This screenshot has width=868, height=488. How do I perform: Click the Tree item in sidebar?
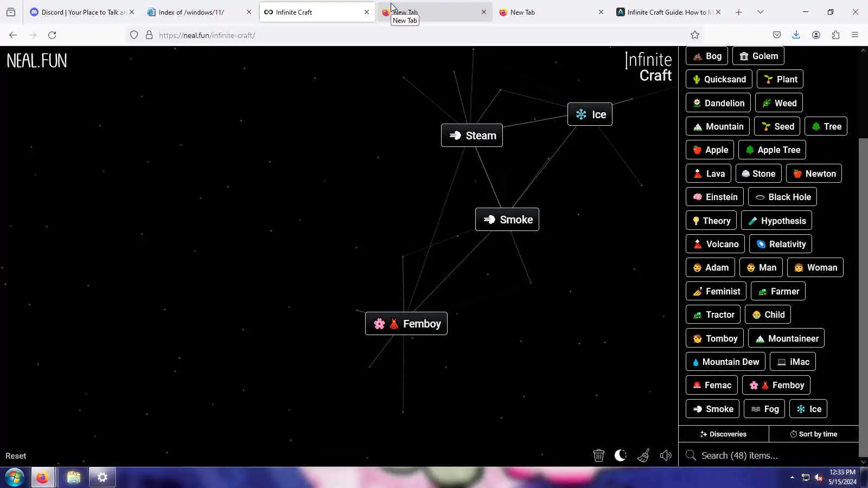point(826,126)
